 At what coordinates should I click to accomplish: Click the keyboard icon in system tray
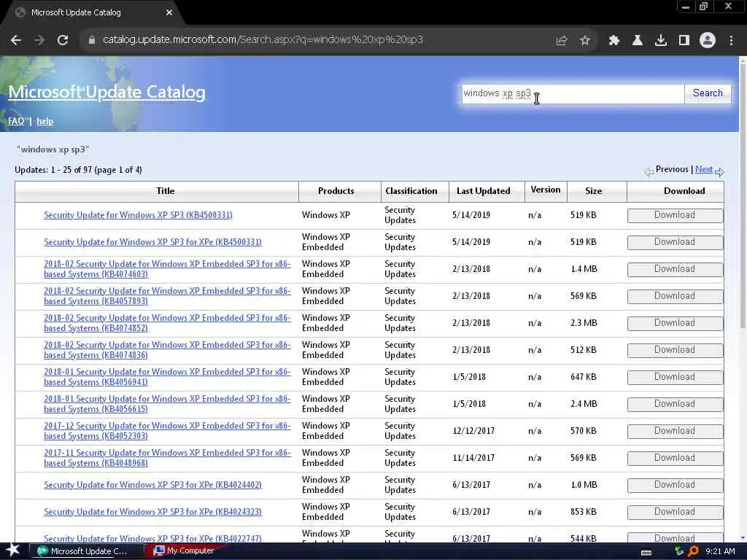click(x=646, y=553)
